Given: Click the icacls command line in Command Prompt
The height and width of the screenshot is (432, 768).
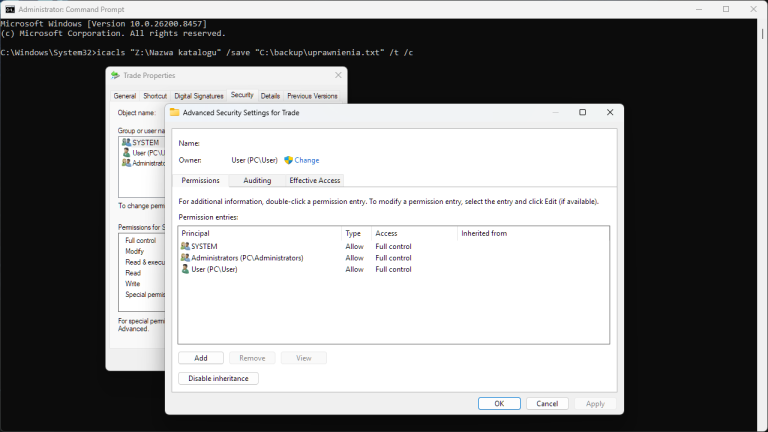Looking at the screenshot, I should coord(207,52).
